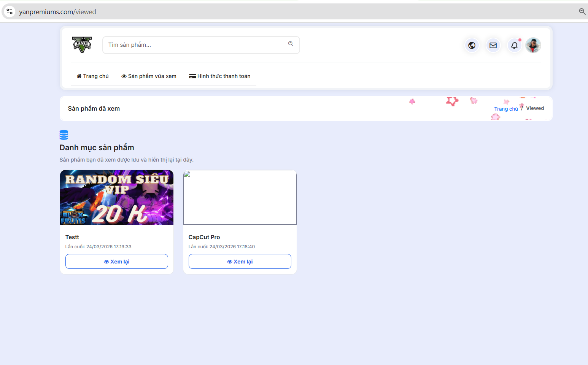Open the Random Siêu VIP 20K thumbnail

tap(117, 197)
